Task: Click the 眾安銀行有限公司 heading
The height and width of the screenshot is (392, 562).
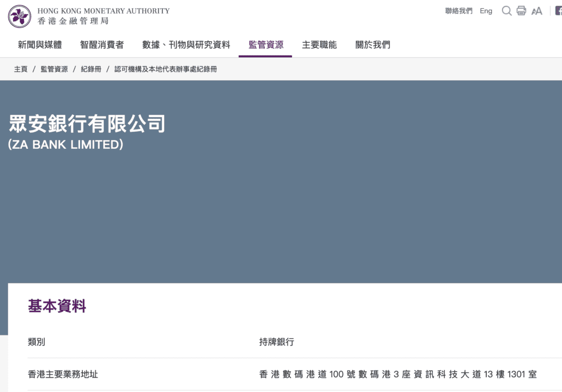Action: [x=87, y=124]
